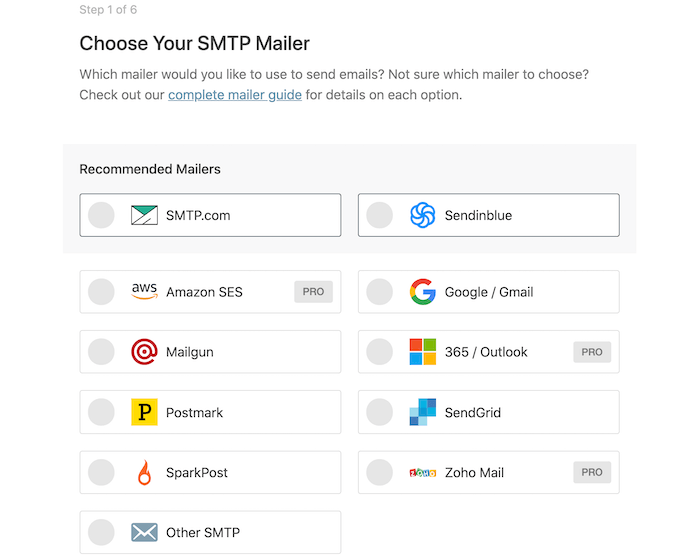This screenshot has width=700, height=560.
Task: Click the PRO badge on Amazon SES
Action: tap(313, 292)
